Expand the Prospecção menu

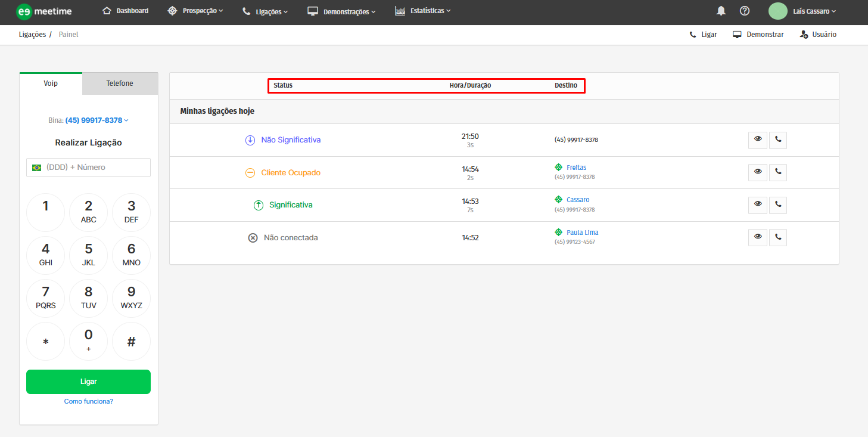(x=195, y=11)
